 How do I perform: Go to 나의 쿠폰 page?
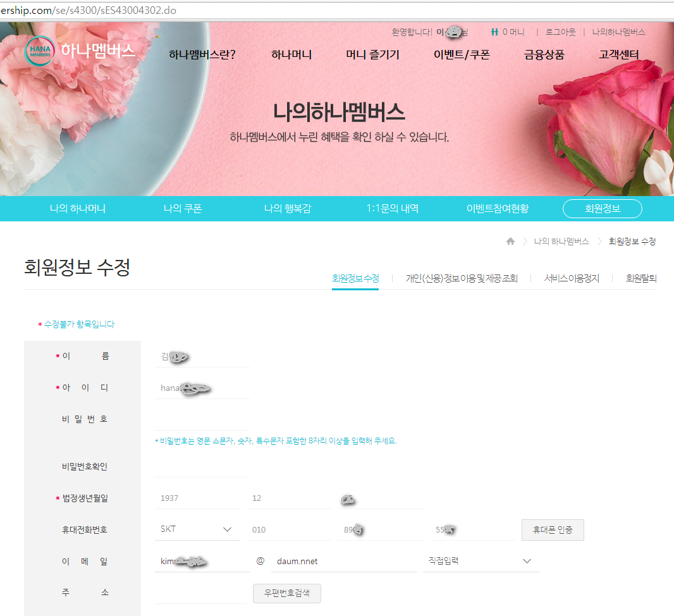point(182,209)
